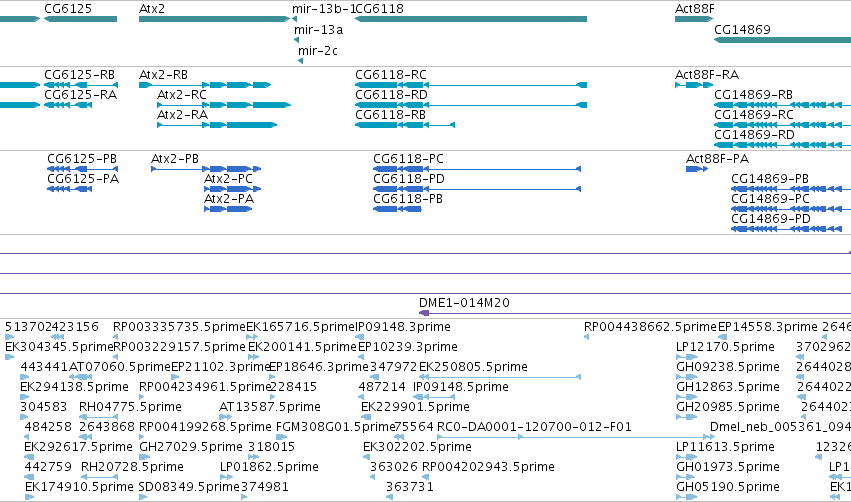Open the EK250805.5prime EST label

473,366
